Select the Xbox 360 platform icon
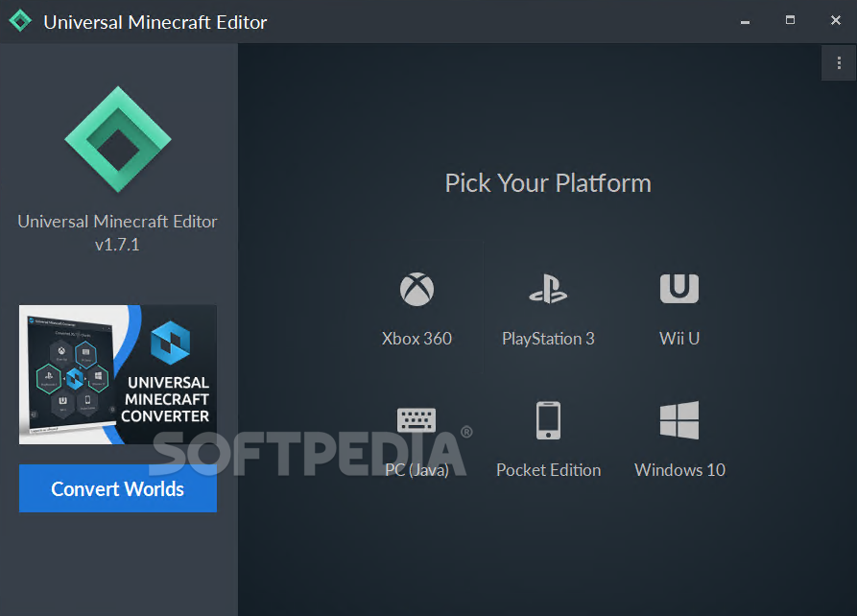This screenshot has height=616, width=857. point(417,289)
